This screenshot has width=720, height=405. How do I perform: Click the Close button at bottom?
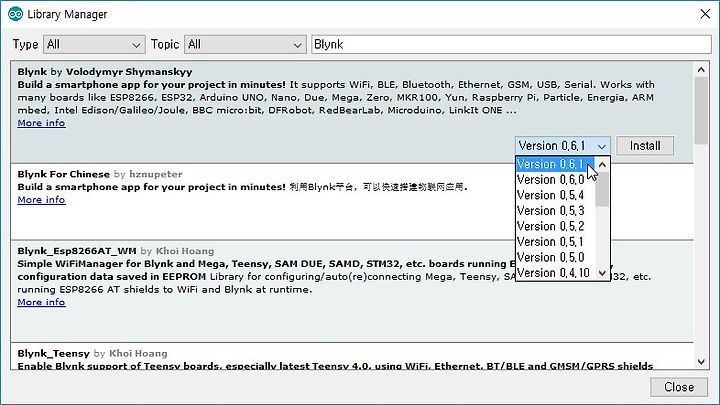679,387
